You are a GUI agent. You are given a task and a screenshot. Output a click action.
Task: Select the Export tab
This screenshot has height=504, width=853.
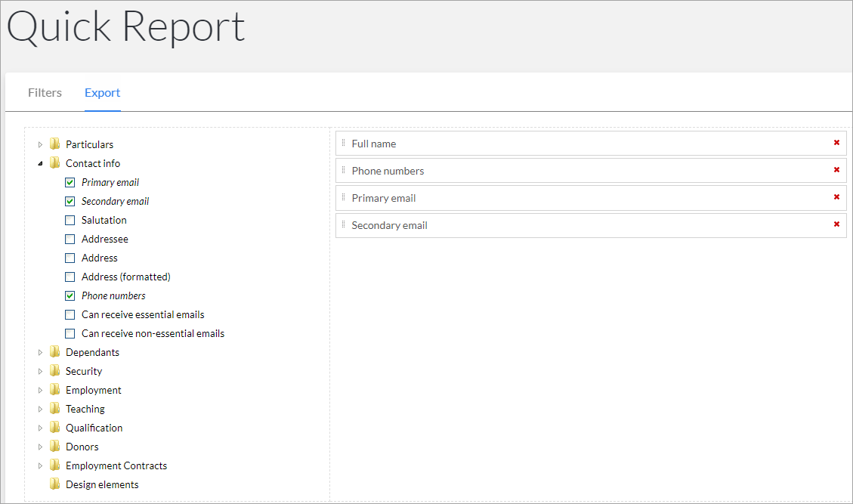(x=102, y=92)
